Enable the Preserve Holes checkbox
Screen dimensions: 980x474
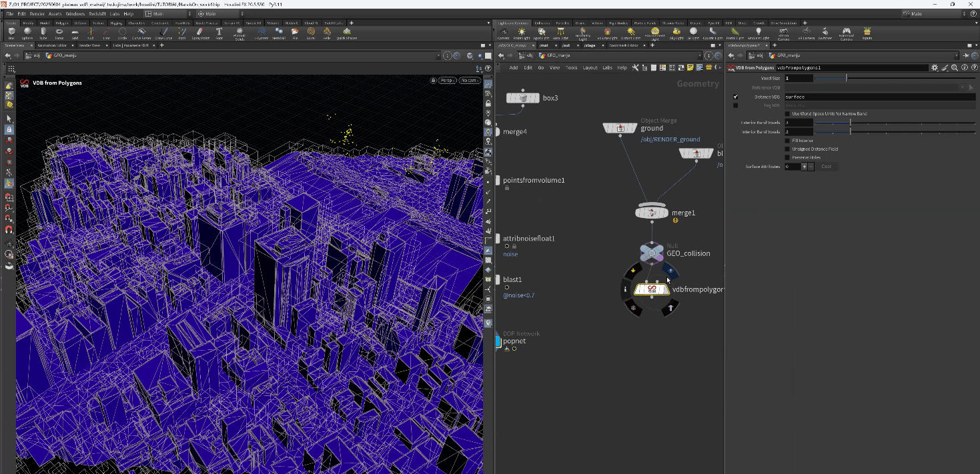[787, 157]
